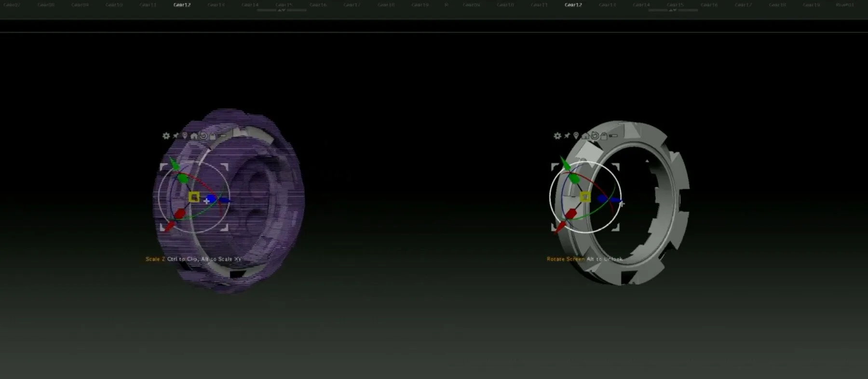Click yellow center square on left gizmo

pyautogui.click(x=194, y=197)
